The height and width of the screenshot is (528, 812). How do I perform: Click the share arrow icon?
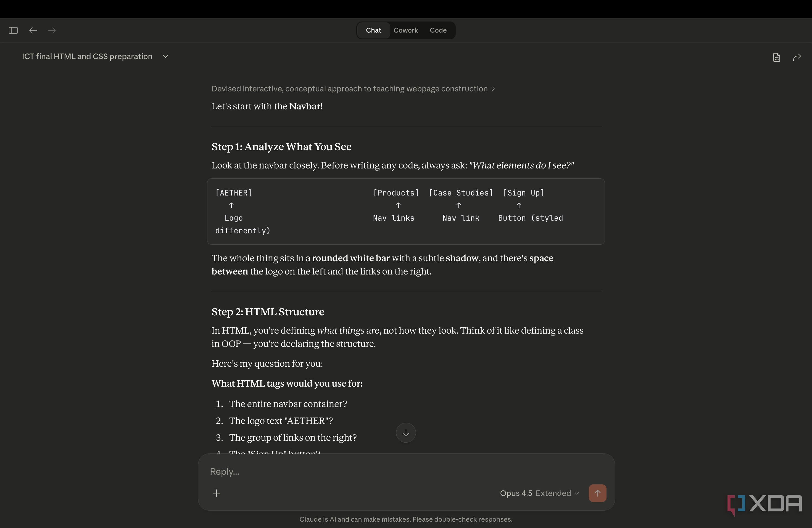coord(797,57)
